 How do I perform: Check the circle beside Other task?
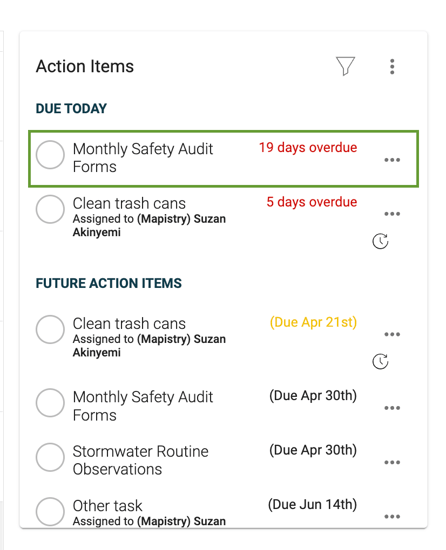tap(50, 511)
